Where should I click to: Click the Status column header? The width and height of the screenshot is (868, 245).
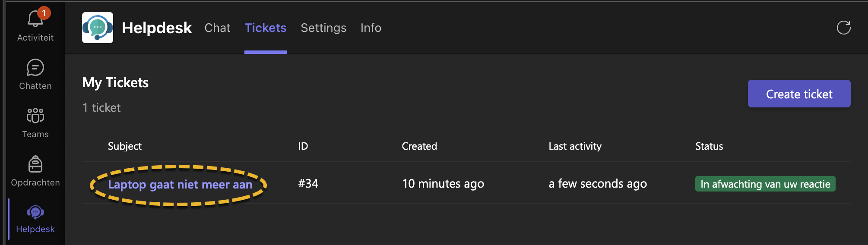709,146
